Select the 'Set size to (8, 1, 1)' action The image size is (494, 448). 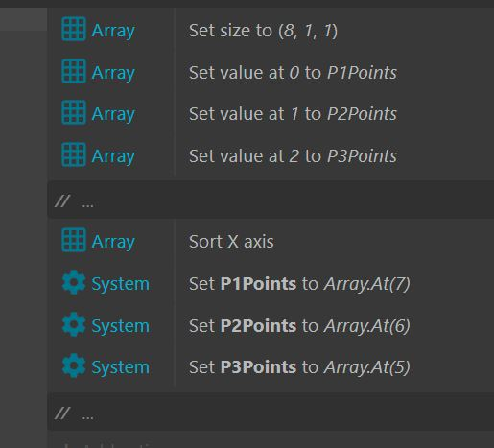pos(263,31)
